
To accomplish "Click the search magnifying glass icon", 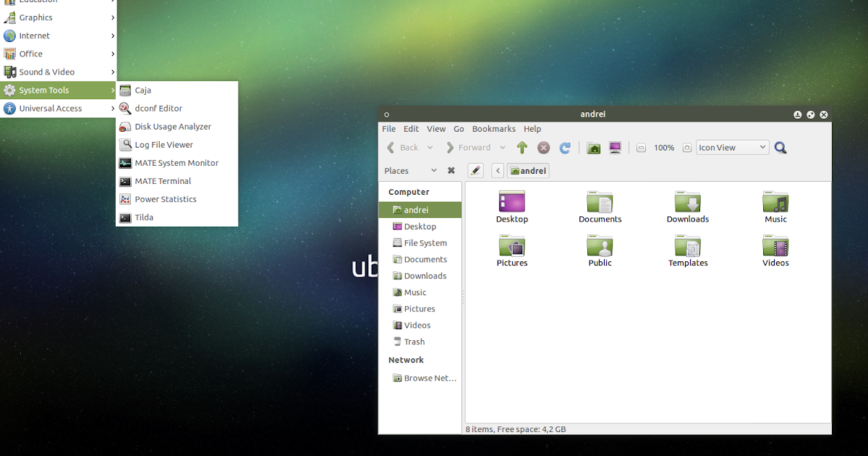I will [780, 147].
